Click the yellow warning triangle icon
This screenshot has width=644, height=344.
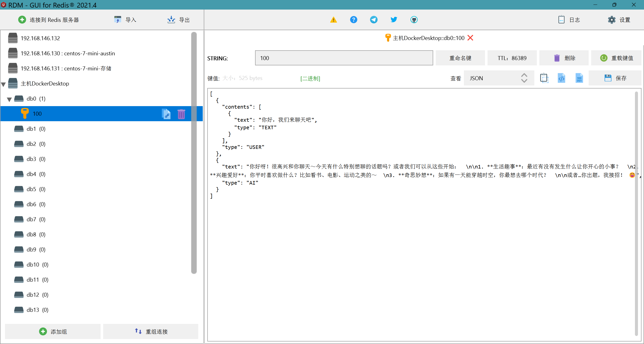(x=333, y=20)
